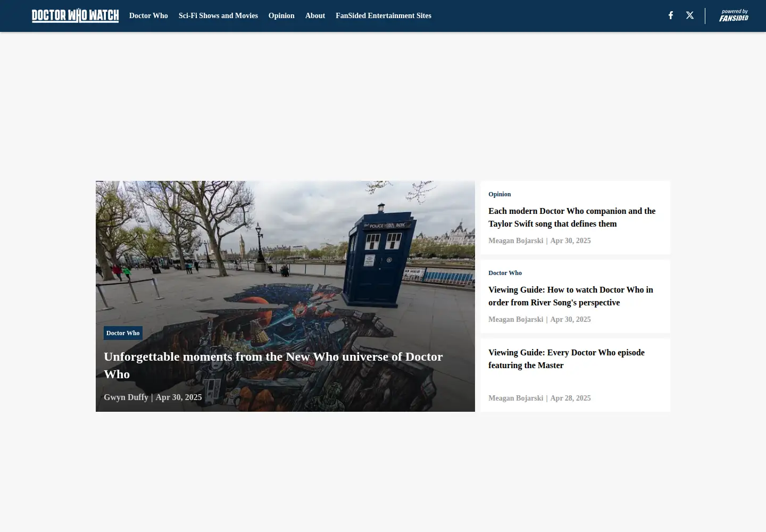Click the Doctor Who Watch logo
Viewport: 766px width, 532px height.
tap(75, 15)
